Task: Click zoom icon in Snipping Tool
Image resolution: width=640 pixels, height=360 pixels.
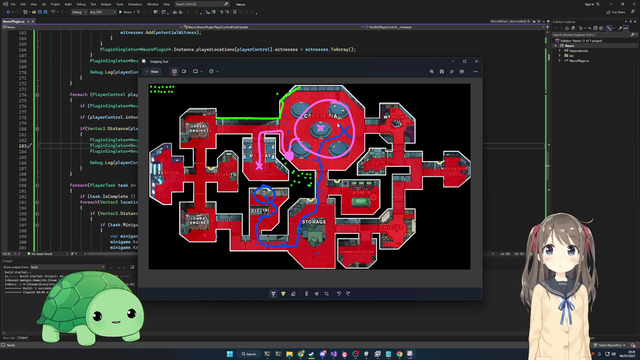Action: [431, 71]
